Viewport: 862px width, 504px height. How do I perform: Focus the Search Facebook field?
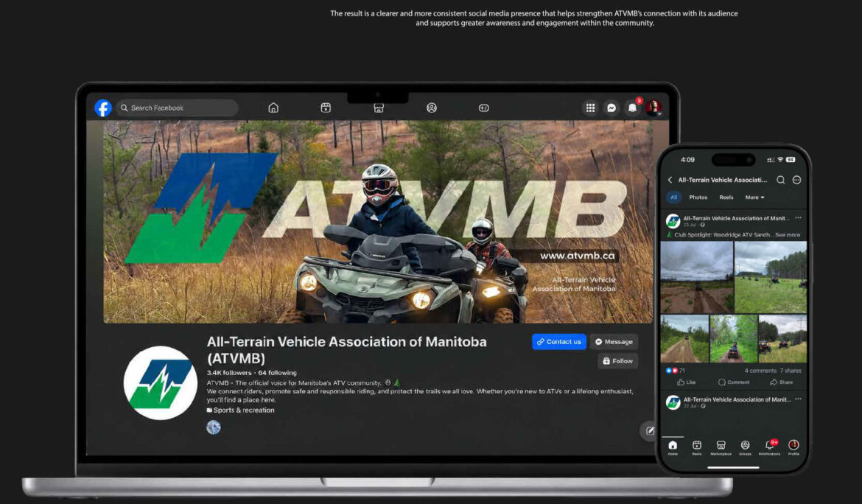(177, 108)
